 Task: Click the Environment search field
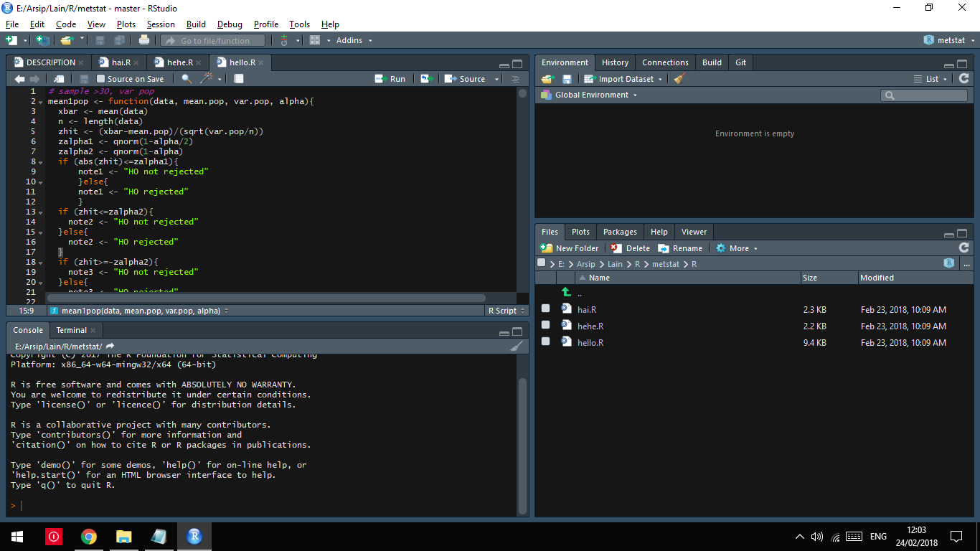[924, 95]
